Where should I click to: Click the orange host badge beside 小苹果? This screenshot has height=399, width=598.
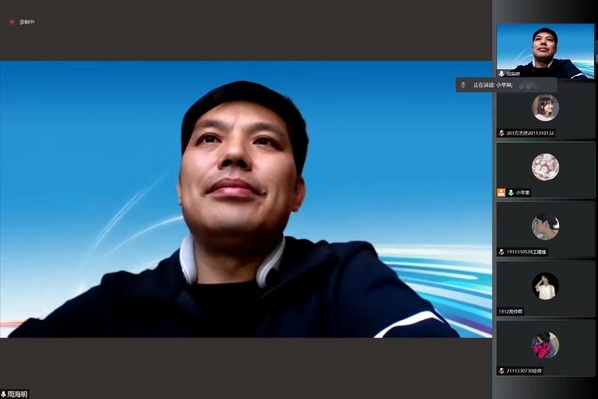[x=501, y=193]
